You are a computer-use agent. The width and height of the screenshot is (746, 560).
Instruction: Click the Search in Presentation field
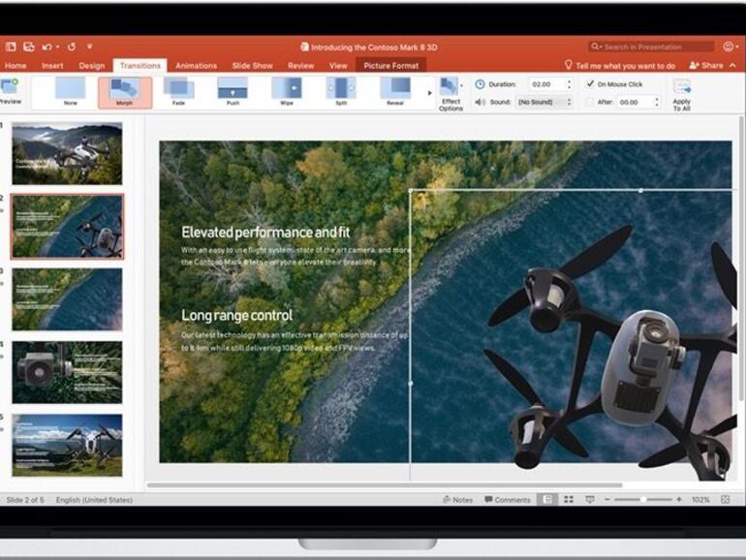point(651,47)
